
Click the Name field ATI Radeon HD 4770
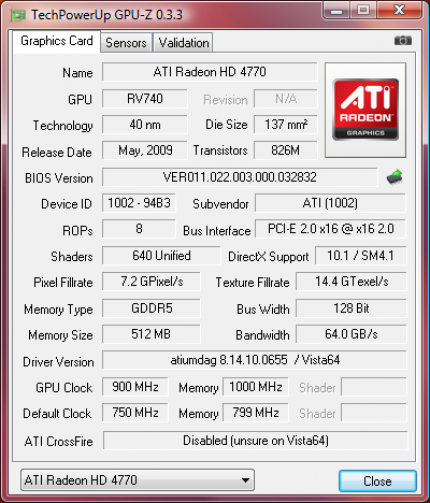[210, 72]
